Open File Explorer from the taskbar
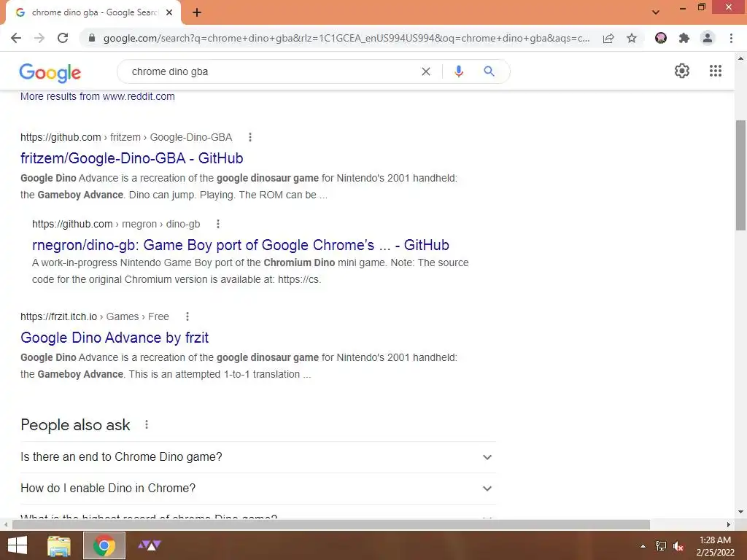747x560 pixels. [59, 545]
